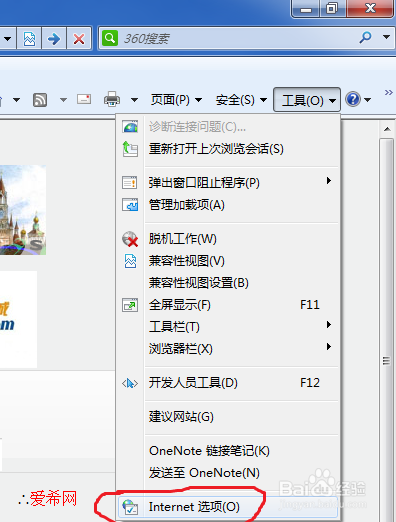Open search provider dropdown arrow
This screenshot has height=522, width=396.
(386, 37)
